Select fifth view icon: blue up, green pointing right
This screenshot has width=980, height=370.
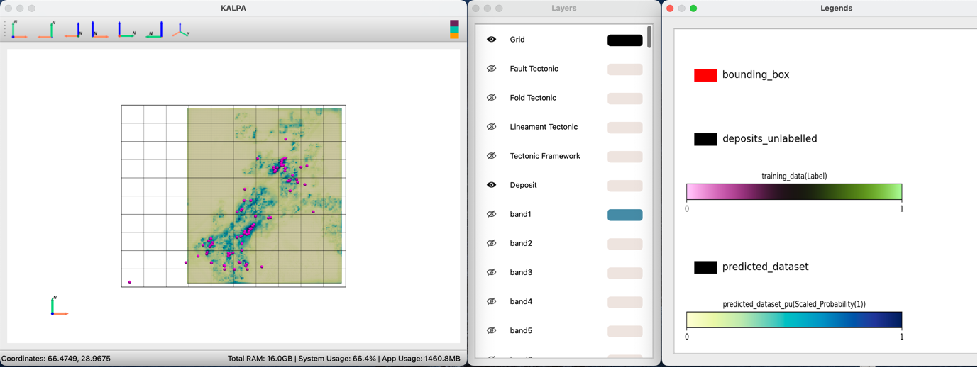click(x=126, y=30)
